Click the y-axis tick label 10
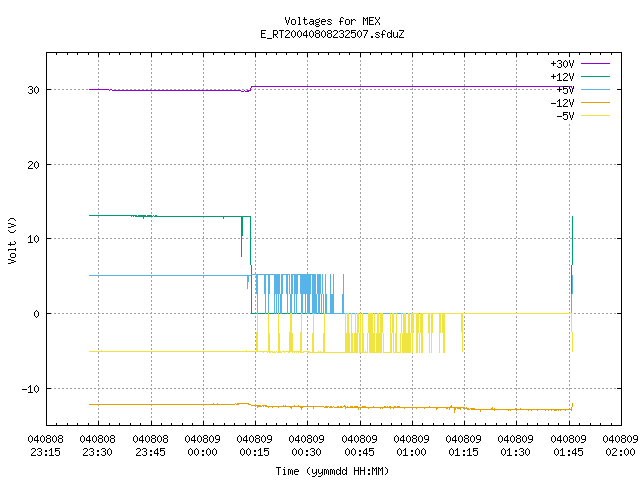The height and width of the screenshot is (480, 640). click(33, 239)
